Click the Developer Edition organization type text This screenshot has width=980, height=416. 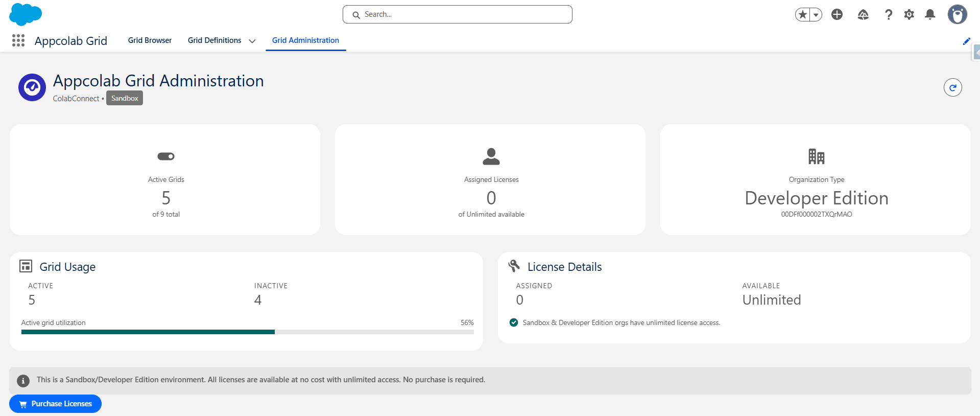coord(817,198)
